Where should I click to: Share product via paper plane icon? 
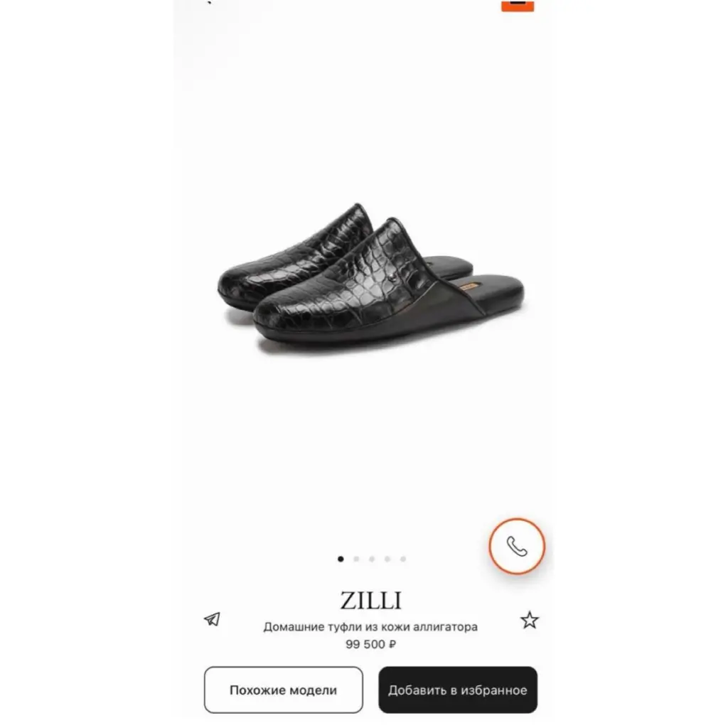click(x=213, y=619)
